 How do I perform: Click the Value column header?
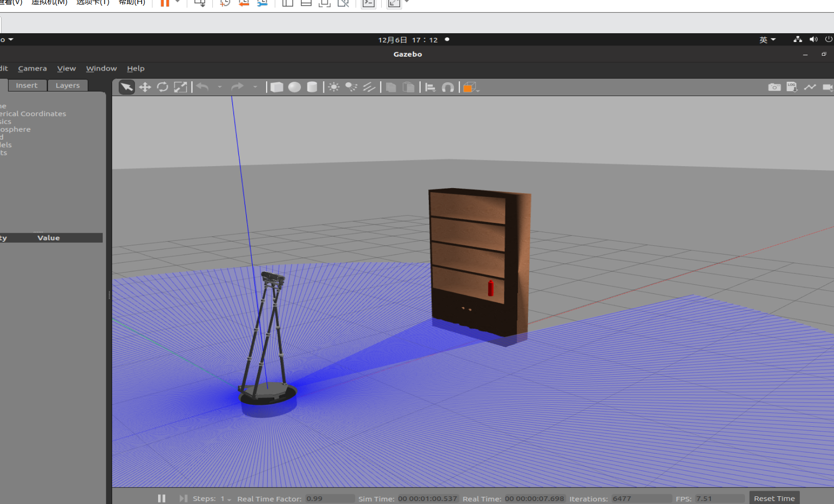click(x=49, y=238)
